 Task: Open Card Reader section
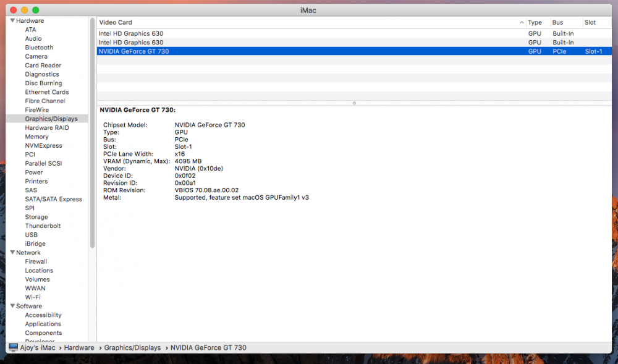43,66
